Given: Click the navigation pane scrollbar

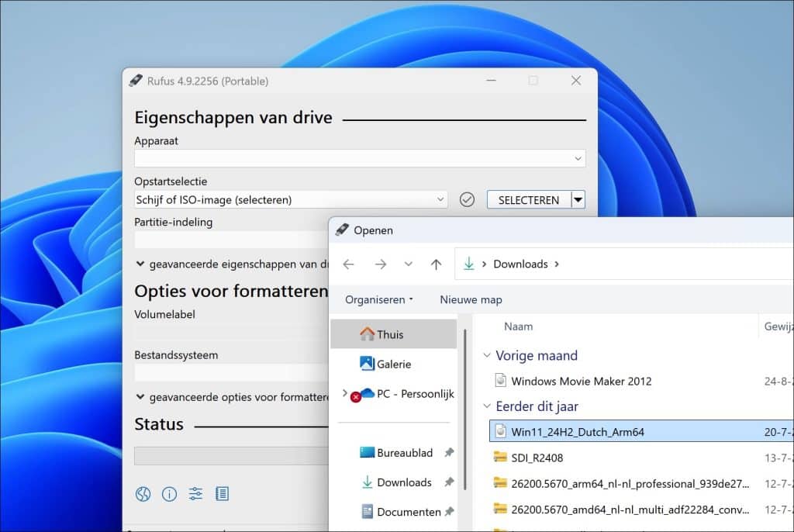Looking at the screenshot, I should [465, 409].
